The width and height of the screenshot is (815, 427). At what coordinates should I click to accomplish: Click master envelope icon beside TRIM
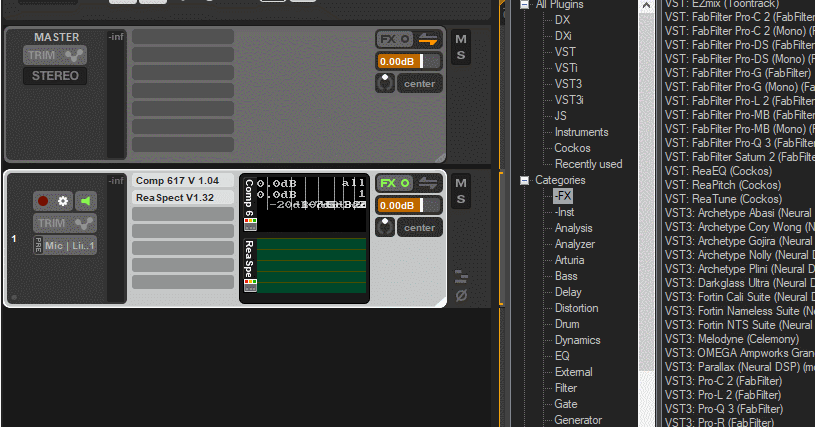pyautogui.click(x=74, y=56)
